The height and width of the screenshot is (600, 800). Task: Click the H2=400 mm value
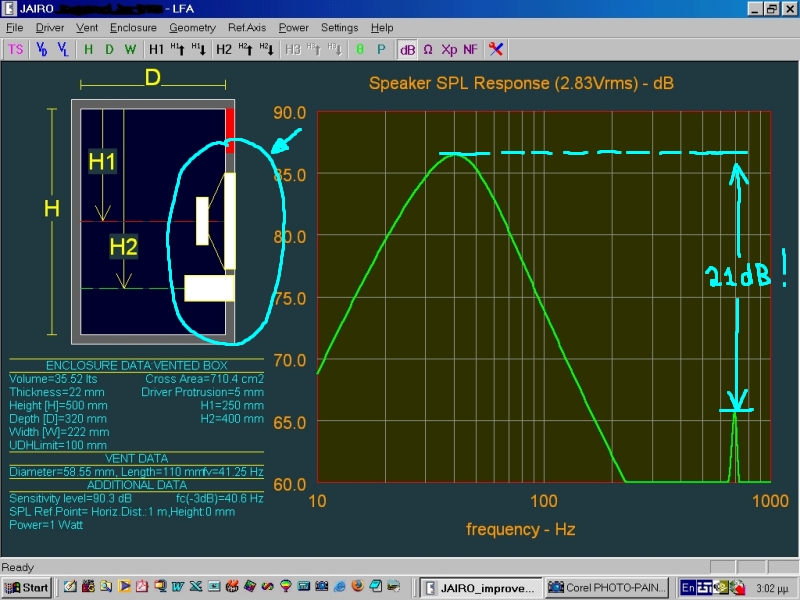[232, 418]
